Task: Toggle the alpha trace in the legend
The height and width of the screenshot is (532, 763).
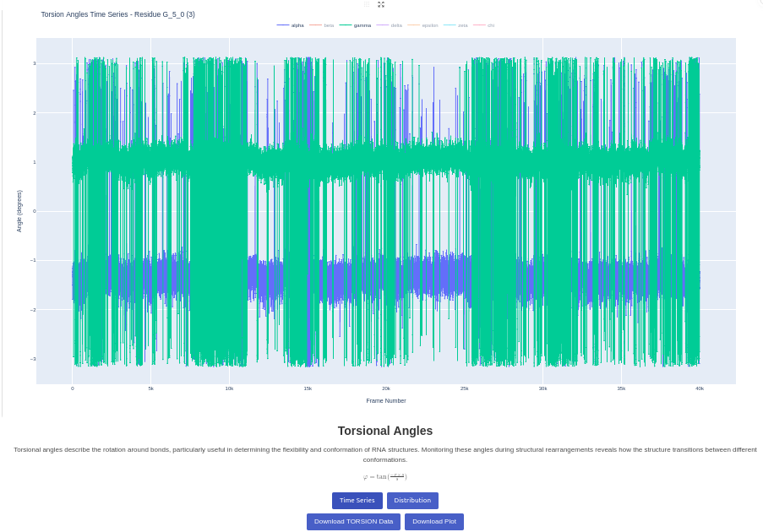Action: click(x=297, y=25)
